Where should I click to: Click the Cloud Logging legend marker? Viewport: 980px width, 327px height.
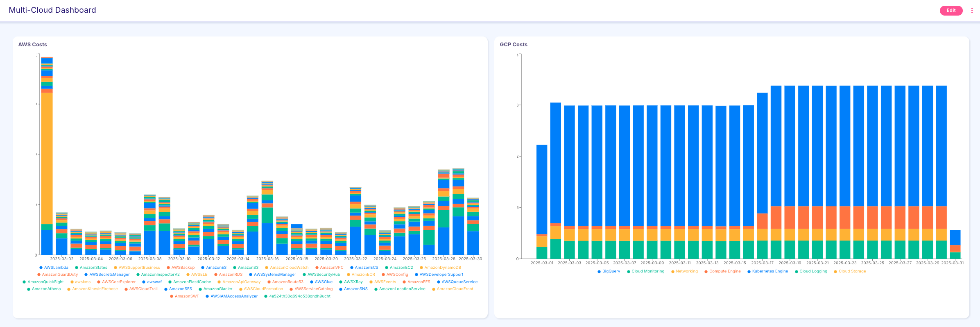(x=796, y=272)
